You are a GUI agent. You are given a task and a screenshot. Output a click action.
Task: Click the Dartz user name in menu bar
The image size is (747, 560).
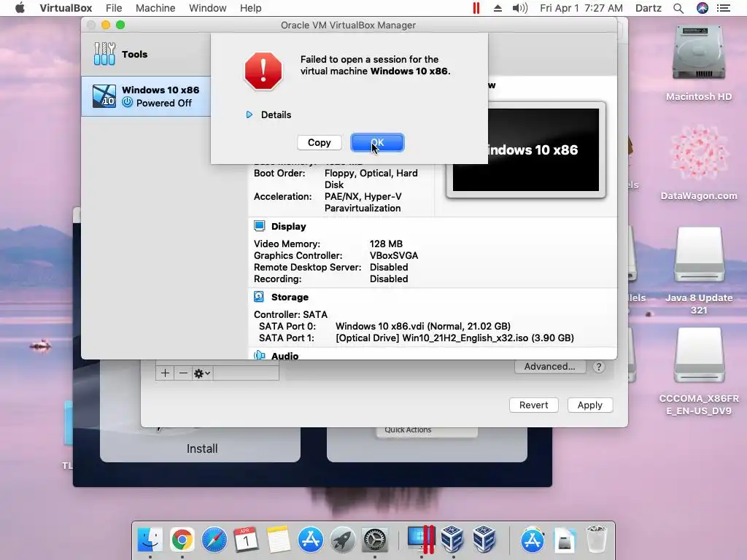tap(649, 8)
